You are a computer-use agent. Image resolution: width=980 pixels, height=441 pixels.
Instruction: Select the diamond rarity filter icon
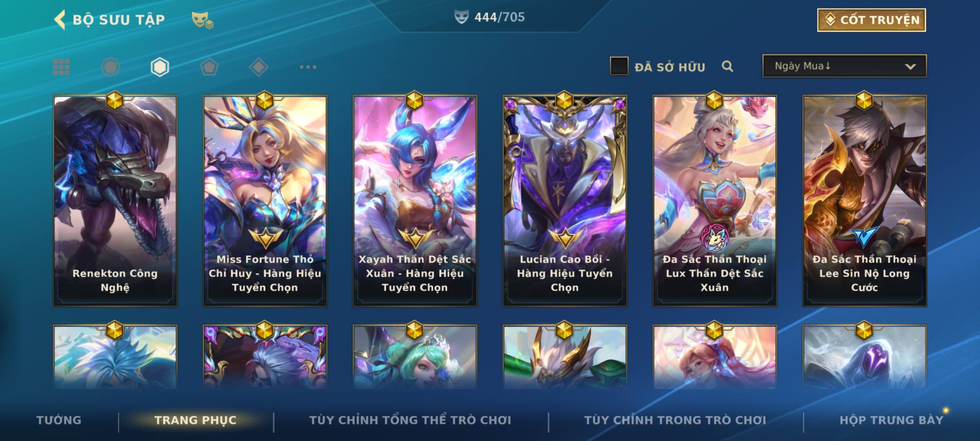[x=258, y=67]
